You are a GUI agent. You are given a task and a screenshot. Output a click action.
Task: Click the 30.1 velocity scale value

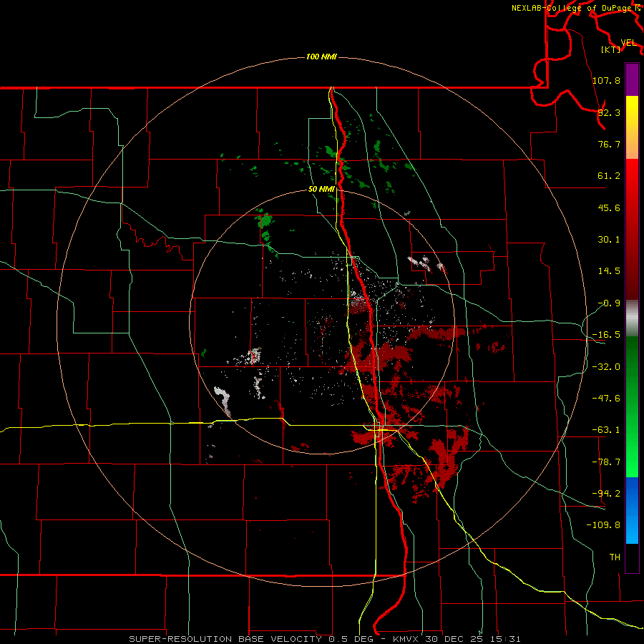(x=609, y=240)
